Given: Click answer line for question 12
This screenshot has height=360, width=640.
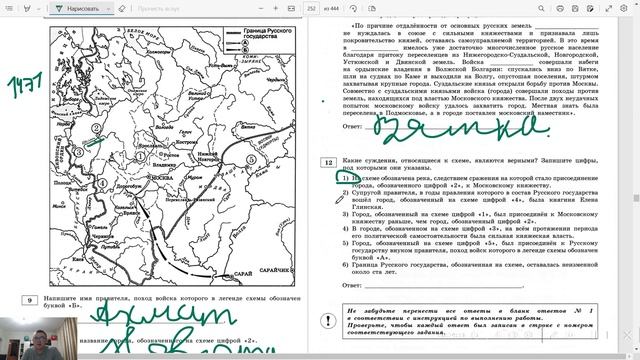Looking at the screenshot, I should (x=444, y=286).
